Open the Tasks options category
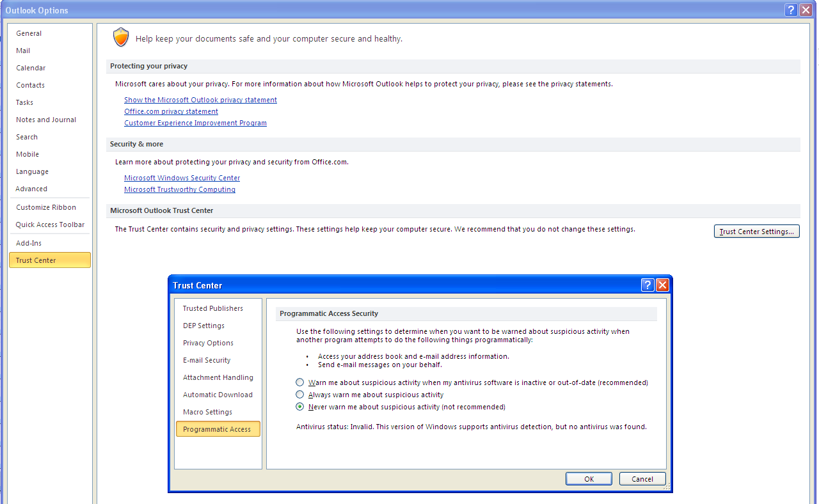The image size is (819, 504). 49,102
